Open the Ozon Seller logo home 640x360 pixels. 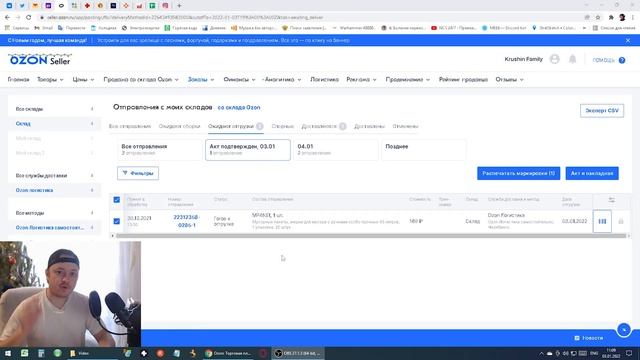point(40,60)
